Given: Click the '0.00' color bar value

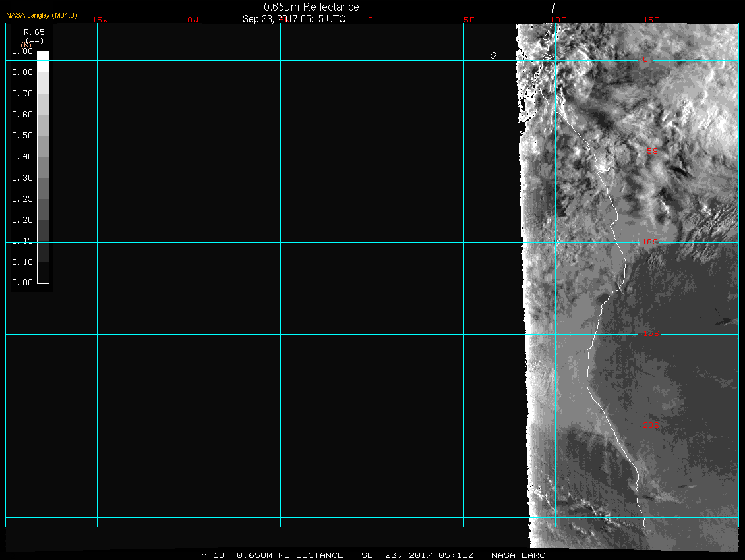Looking at the screenshot, I should (22, 283).
